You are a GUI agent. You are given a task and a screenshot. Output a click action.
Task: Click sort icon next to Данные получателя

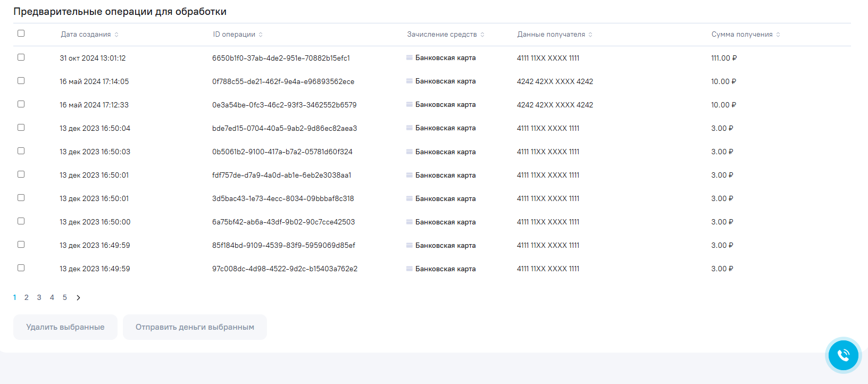pyautogui.click(x=590, y=35)
